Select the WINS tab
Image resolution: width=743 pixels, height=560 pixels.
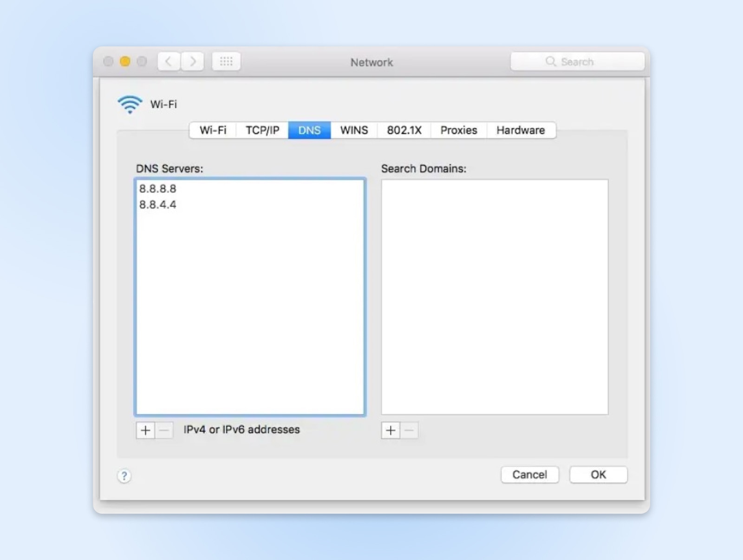[x=353, y=130]
